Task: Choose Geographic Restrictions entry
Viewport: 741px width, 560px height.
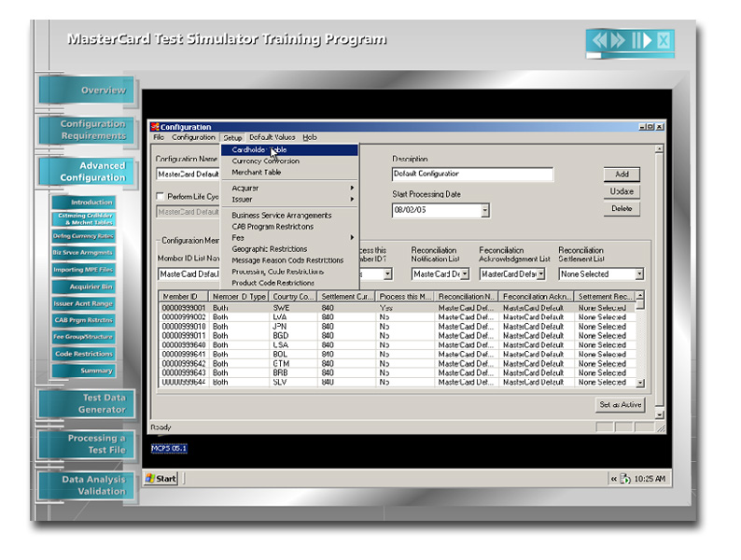Action: point(289,249)
